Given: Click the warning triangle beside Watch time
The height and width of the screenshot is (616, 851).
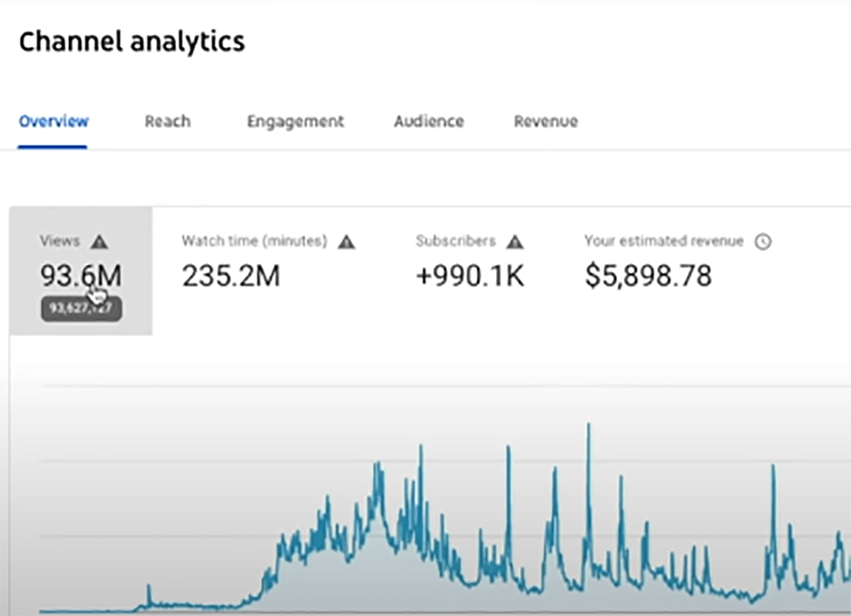Looking at the screenshot, I should (x=346, y=242).
